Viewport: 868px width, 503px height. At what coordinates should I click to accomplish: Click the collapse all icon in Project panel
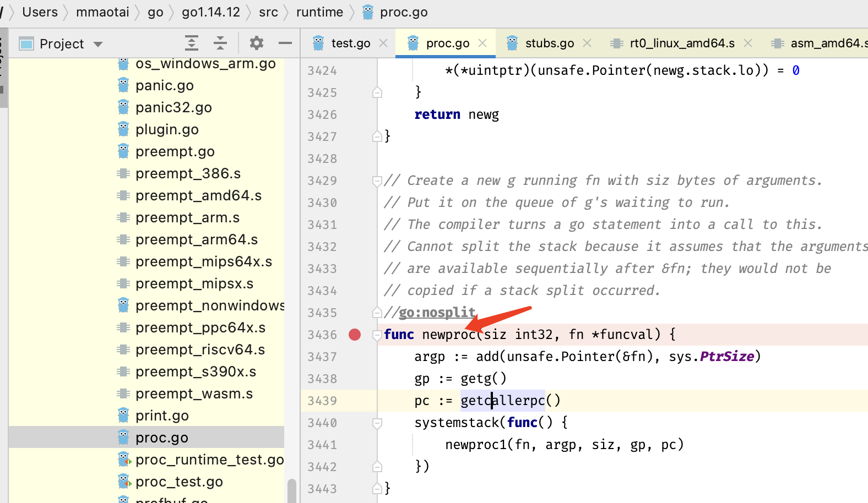pos(220,43)
